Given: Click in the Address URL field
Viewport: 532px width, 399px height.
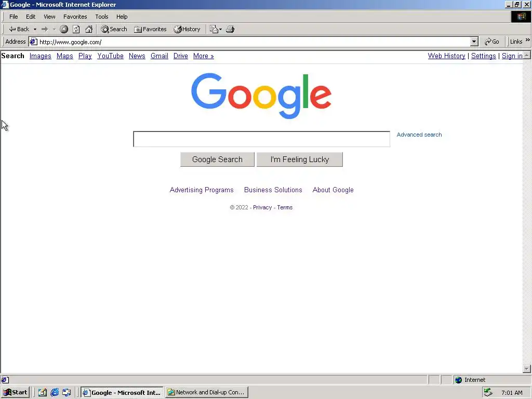Looking at the screenshot, I should coord(255,42).
